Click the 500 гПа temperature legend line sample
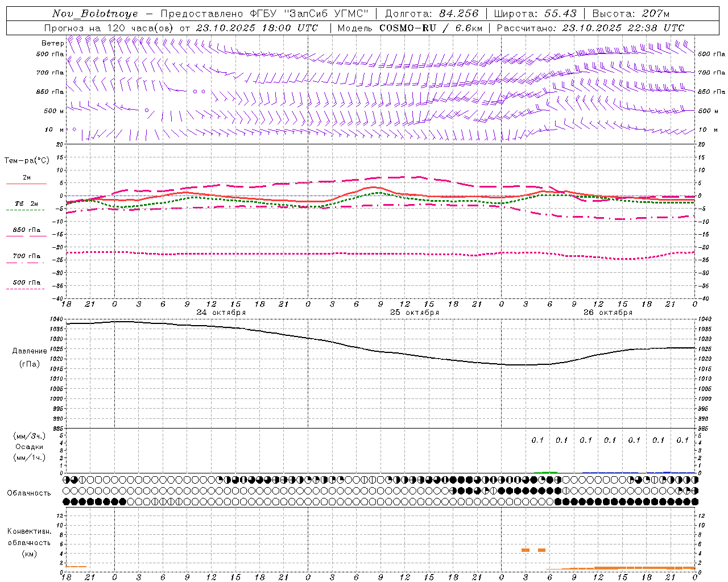728x582 pixels. pyautogui.click(x=25, y=289)
